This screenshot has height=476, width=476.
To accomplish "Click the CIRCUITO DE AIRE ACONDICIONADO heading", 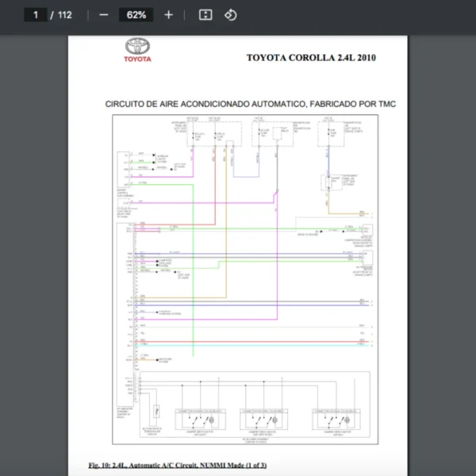I will coord(251,104).
